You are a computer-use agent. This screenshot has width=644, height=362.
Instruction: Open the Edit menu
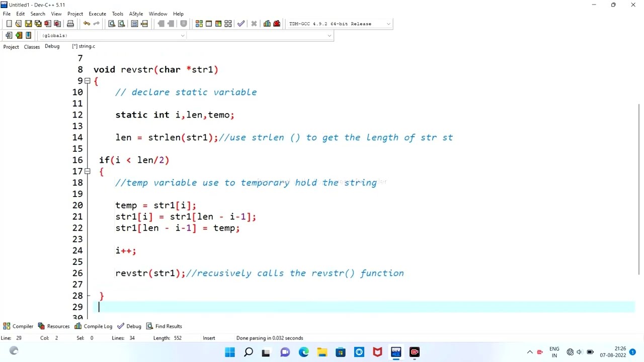pyautogui.click(x=20, y=14)
